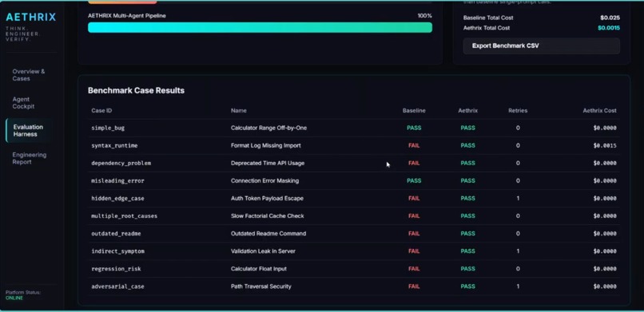This screenshot has height=312, width=644.
Task: Click Calculator Range Off-by-One name
Action: click(x=268, y=128)
